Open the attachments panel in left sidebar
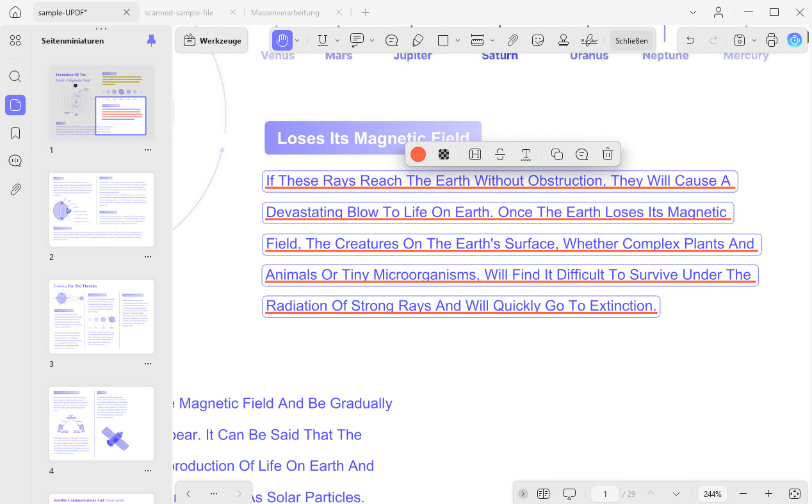 point(15,189)
